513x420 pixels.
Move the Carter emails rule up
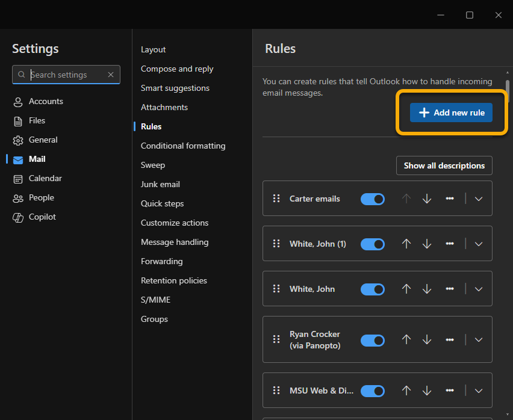pos(406,199)
